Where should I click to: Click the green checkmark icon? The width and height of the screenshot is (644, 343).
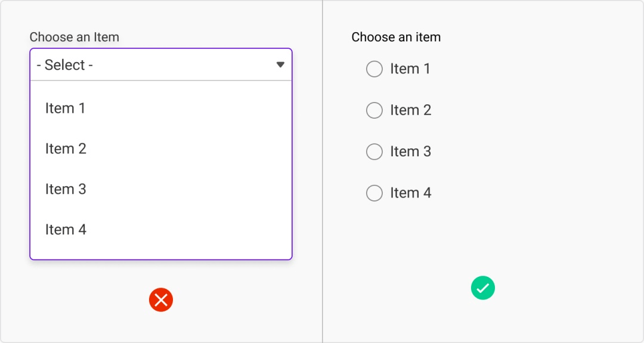[x=483, y=288]
